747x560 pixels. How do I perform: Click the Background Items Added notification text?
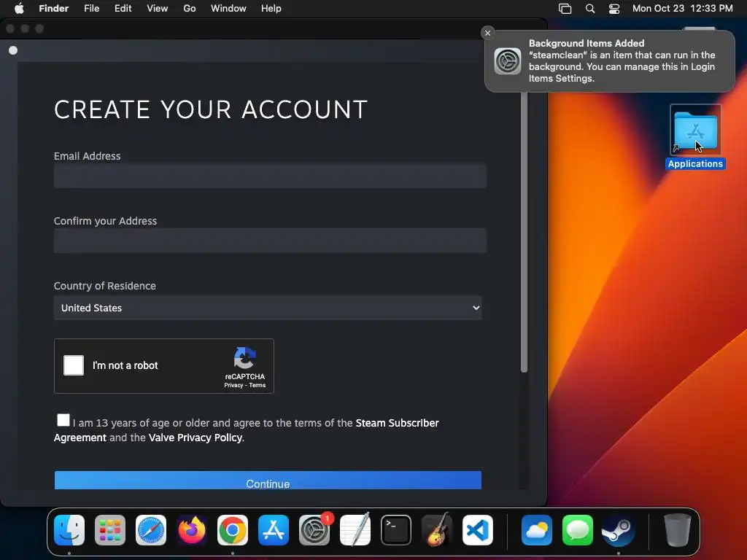[622, 61]
